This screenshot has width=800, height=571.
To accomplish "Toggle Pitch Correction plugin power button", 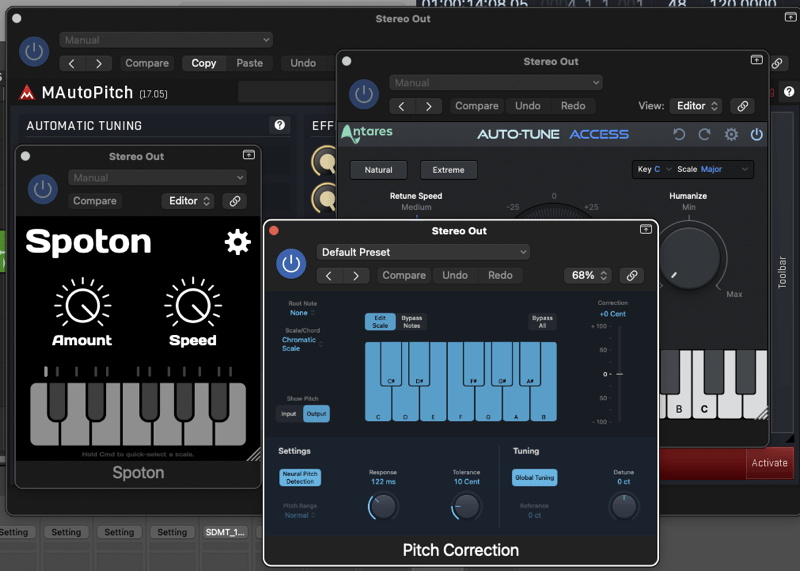I will coord(291,264).
